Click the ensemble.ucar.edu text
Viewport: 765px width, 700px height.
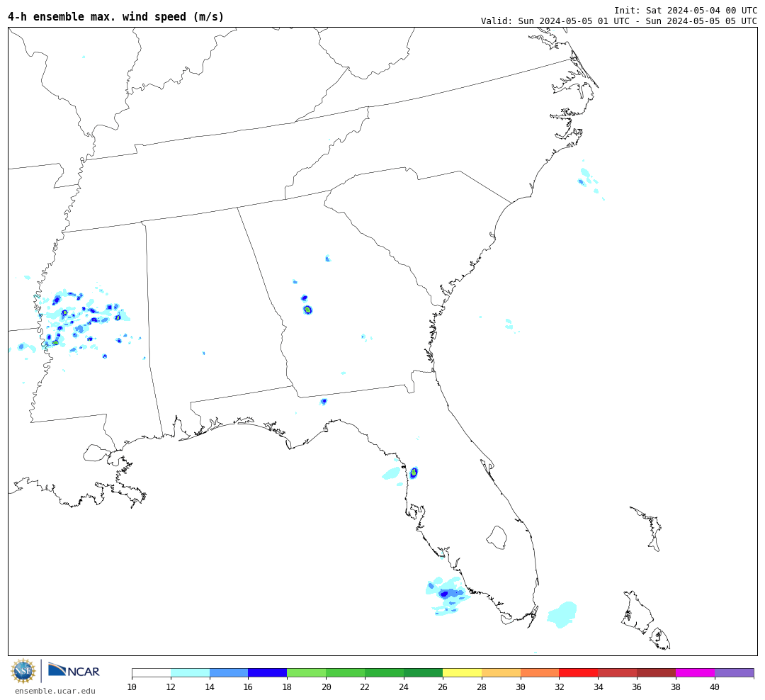55,691
